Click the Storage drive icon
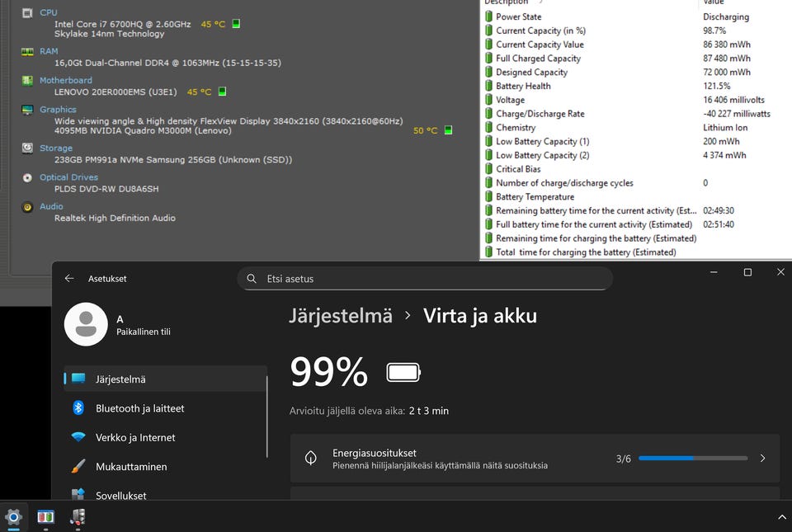Image resolution: width=792 pixels, height=532 pixels. 27,148
